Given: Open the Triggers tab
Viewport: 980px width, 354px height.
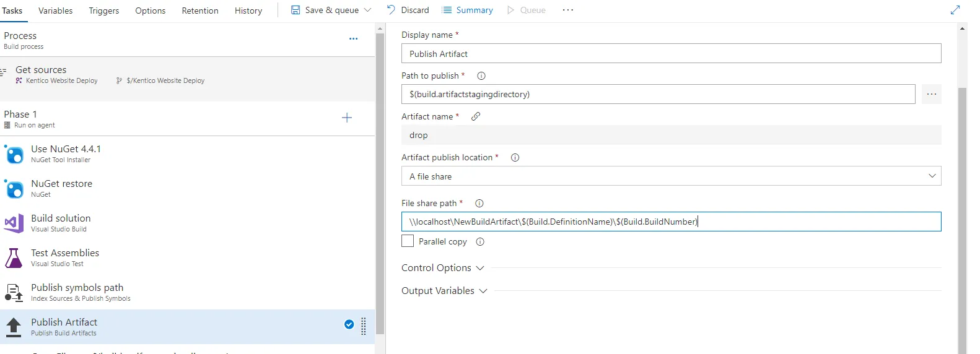Looking at the screenshot, I should coord(104,11).
